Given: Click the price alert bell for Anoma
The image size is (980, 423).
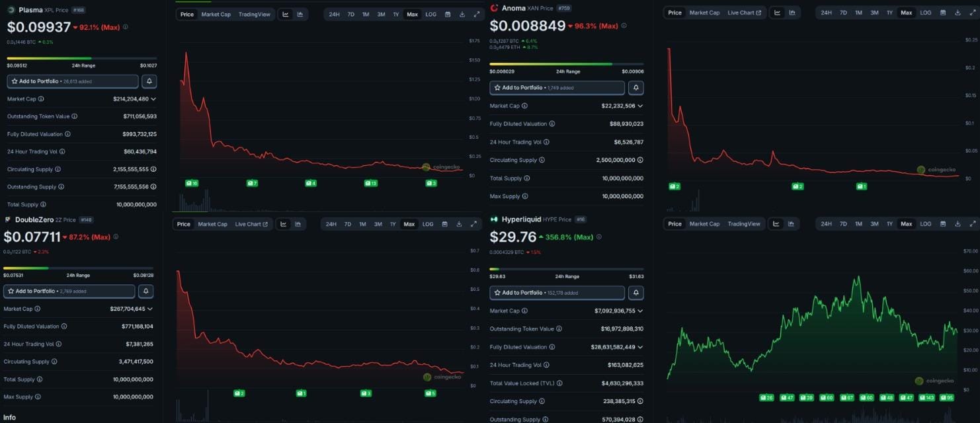Looking at the screenshot, I should pos(635,88).
